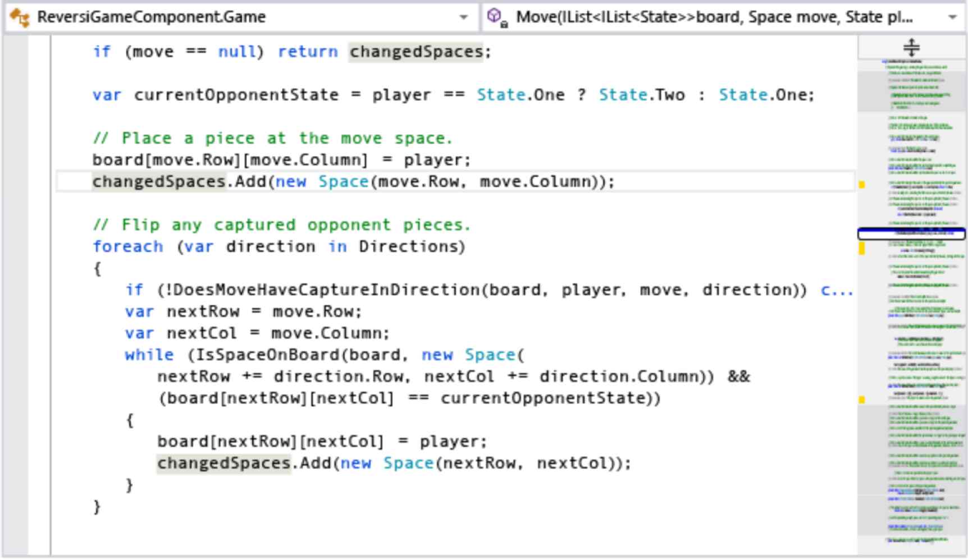
Task: Click State.Two in the ternary expression
Action: coord(642,95)
